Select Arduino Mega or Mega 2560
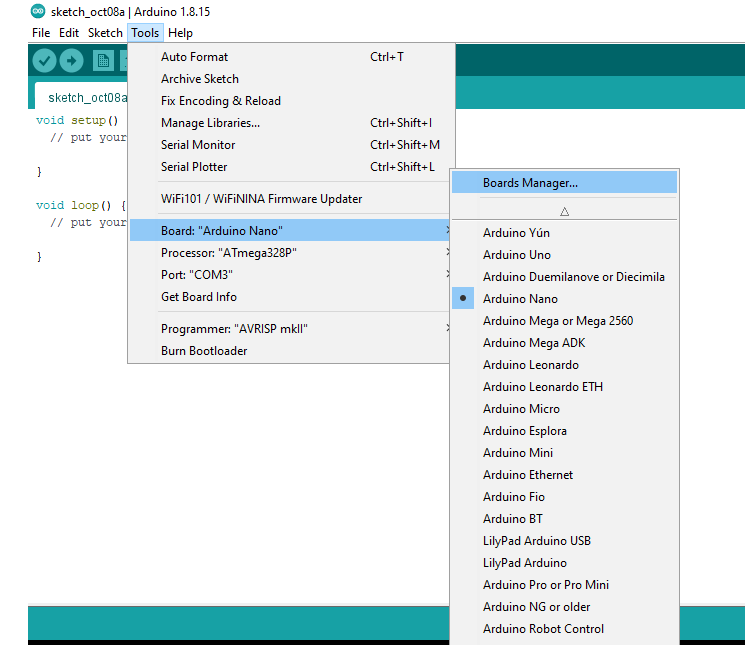This screenshot has width=745, height=645. [x=564, y=321]
